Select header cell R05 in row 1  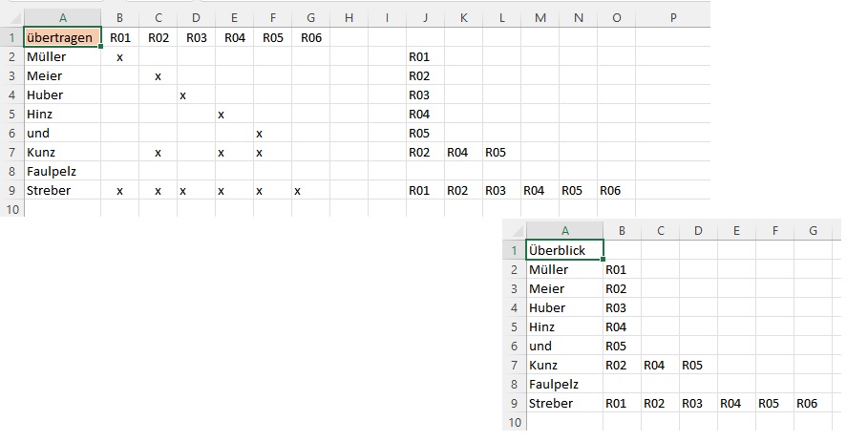click(x=273, y=37)
